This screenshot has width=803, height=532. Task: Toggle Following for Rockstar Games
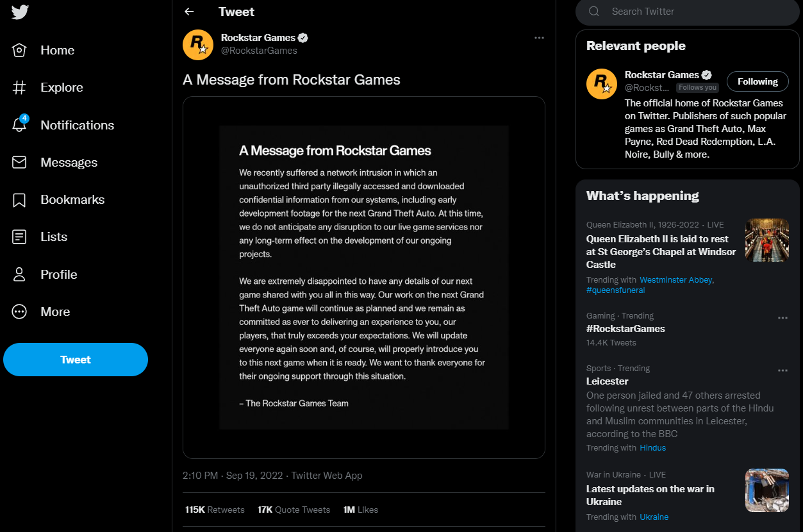(757, 81)
